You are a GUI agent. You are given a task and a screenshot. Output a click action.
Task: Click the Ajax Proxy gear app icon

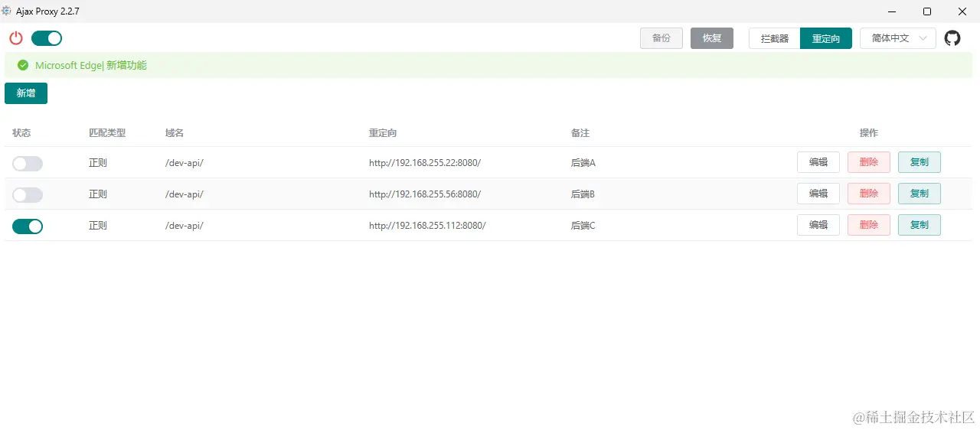(x=7, y=11)
